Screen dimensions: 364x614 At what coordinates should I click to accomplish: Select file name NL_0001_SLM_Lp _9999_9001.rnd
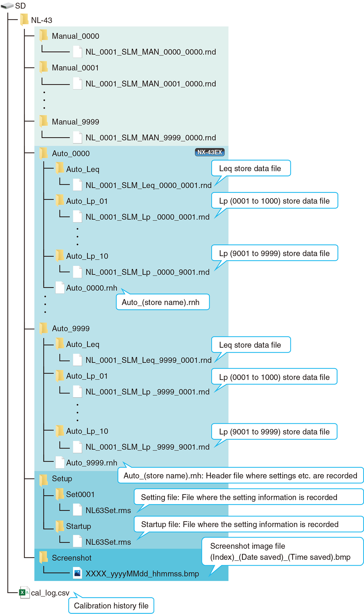point(148,447)
